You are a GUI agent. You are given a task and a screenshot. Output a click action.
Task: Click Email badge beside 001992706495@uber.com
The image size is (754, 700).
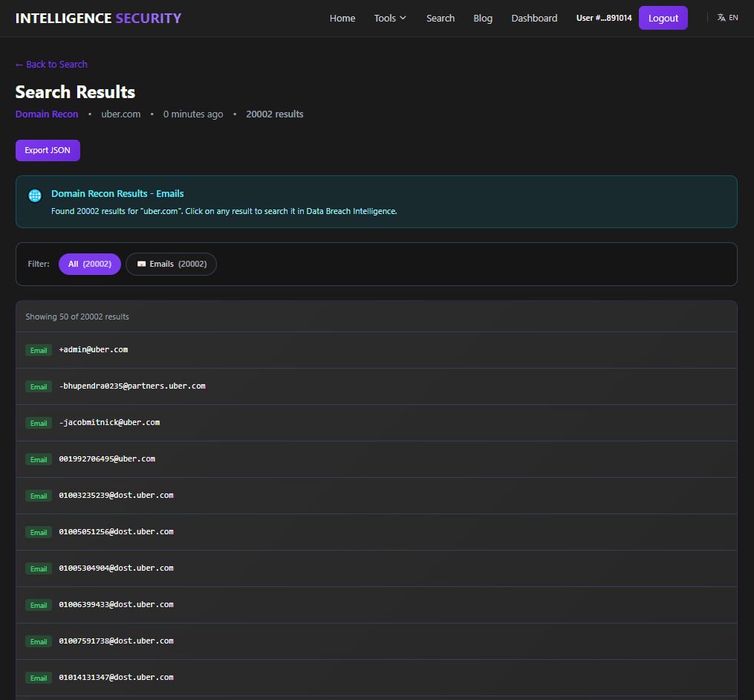pos(39,459)
